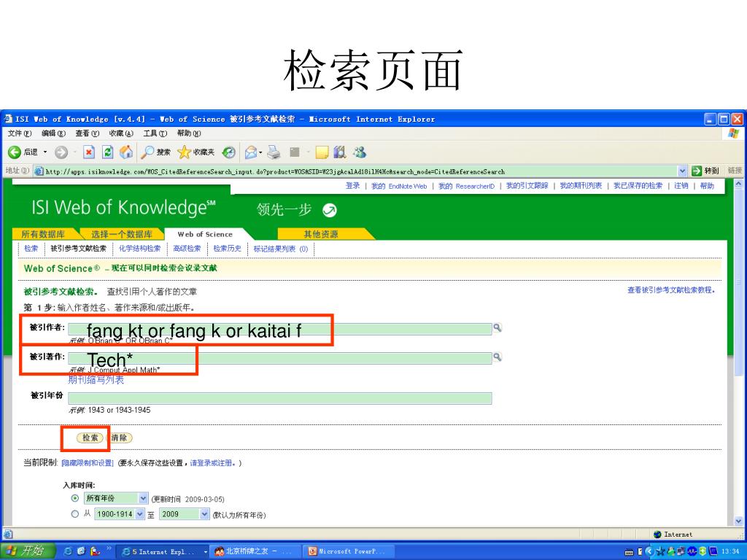Image resolution: width=747 pixels, height=560 pixels.
Task: Open the 收藏夹 favorites pane
Action: tap(196, 152)
